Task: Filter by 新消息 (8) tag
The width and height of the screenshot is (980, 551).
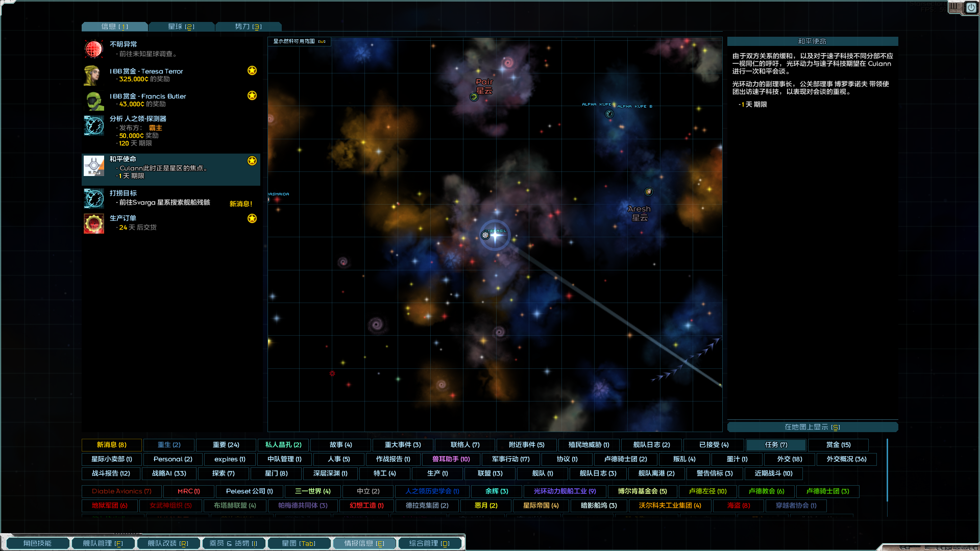Action: pos(112,445)
